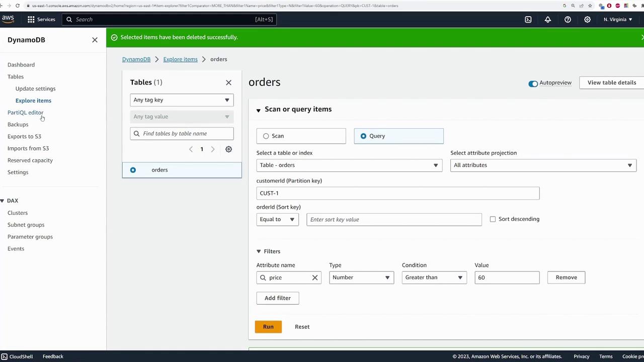644x362 pixels.
Task: Open Explore items in the sidebar
Action: click(33, 101)
